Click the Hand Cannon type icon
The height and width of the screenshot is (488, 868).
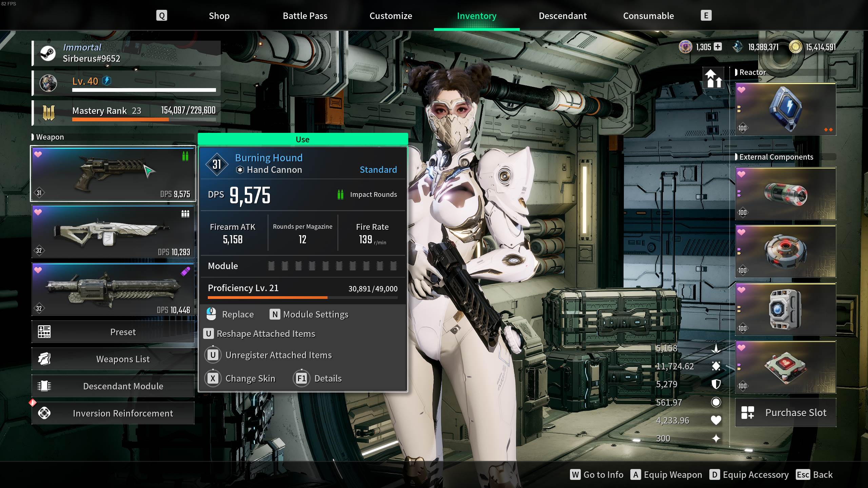pos(240,170)
